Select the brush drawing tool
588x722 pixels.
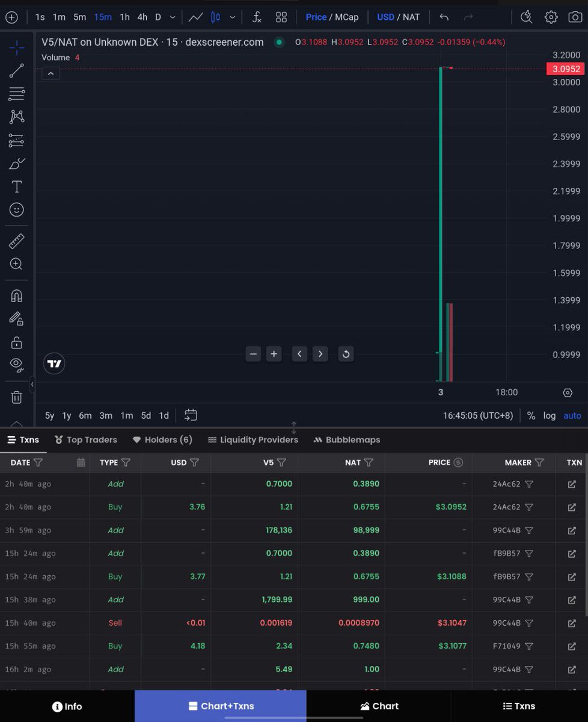point(17,164)
